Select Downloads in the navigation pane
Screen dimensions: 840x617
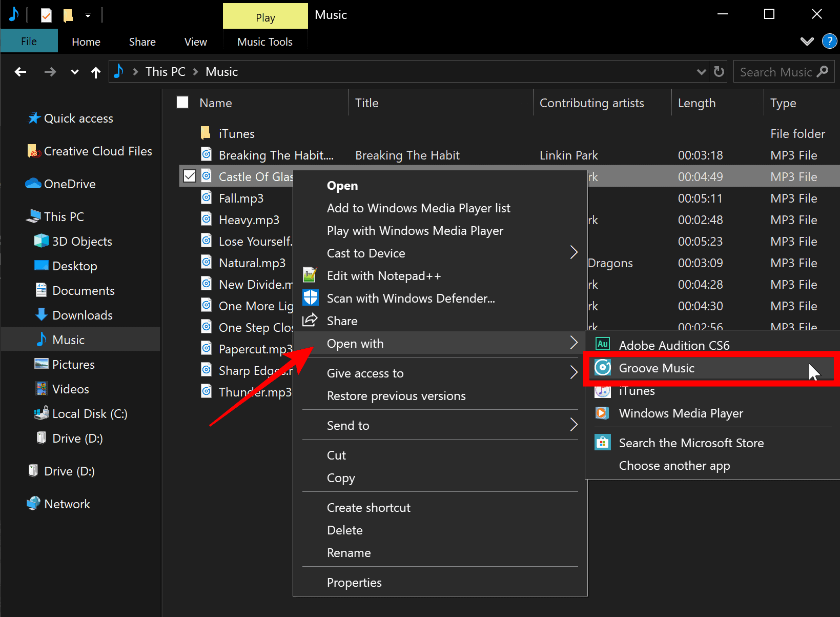pyautogui.click(x=82, y=315)
